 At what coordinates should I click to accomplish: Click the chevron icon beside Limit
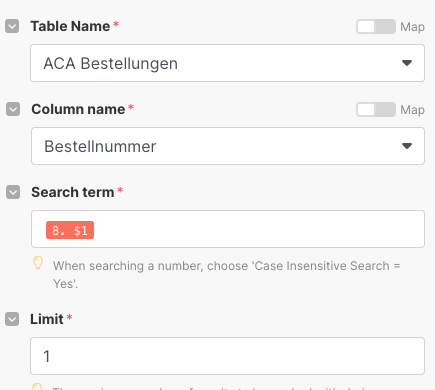[x=12, y=319]
